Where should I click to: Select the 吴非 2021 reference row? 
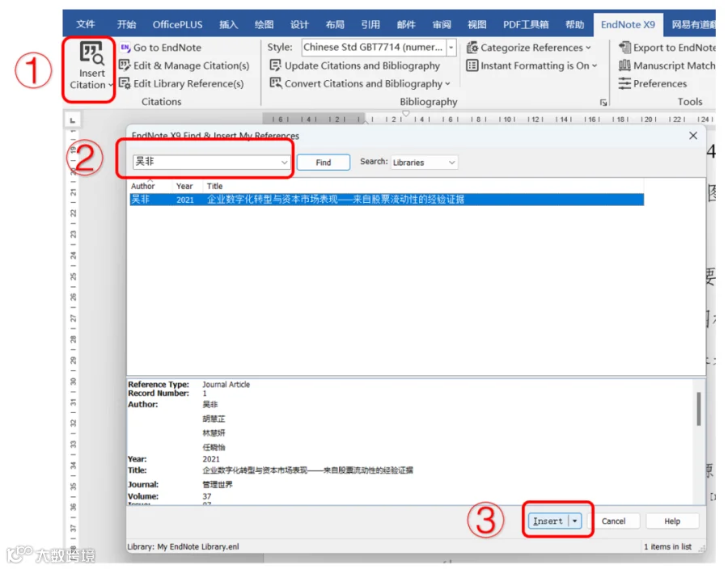click(387, 200)
